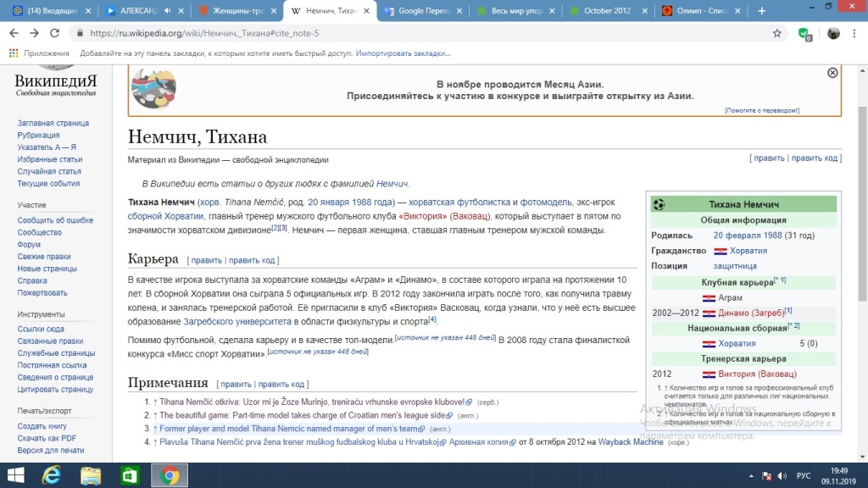The image size is (868, 488).
Task: Show hidden tray icons with the arrow
Action: pyautogui.click(x=751, y=476)
